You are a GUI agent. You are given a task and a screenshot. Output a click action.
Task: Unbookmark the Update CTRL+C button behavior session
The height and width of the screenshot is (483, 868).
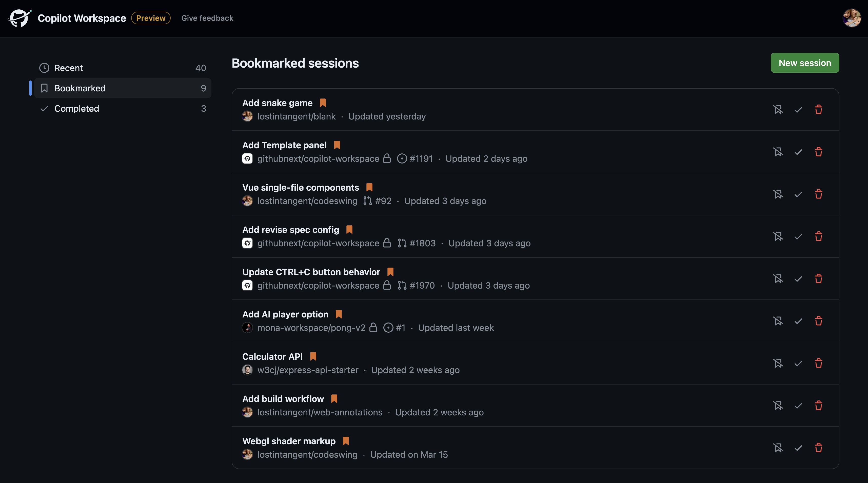tap(778, 278)
